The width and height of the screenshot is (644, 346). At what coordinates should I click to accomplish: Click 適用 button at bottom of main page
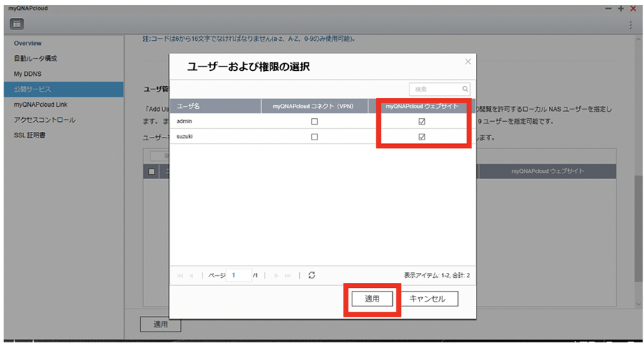tap(160, 325)
